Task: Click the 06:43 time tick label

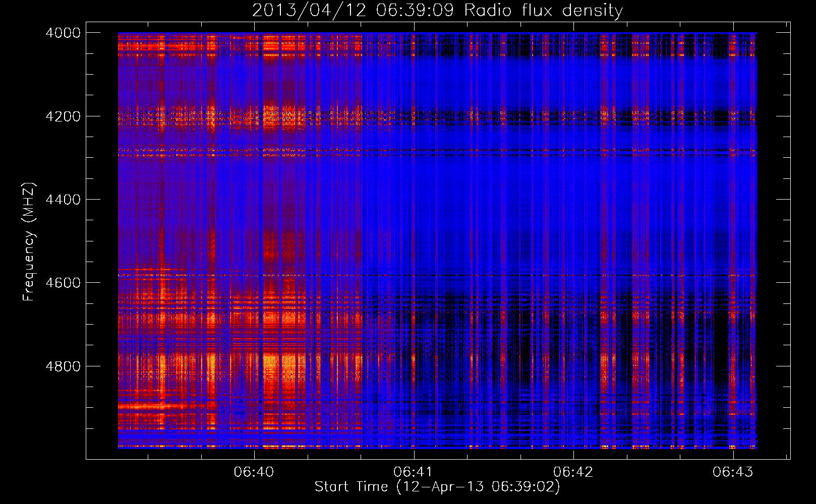Action: point(733,472)
